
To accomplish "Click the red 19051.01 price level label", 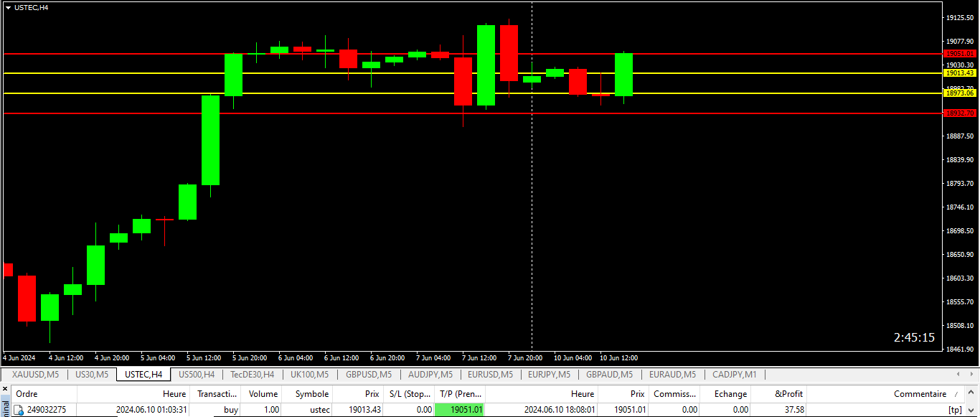I will pyautogui.click(x=960, y=54).
